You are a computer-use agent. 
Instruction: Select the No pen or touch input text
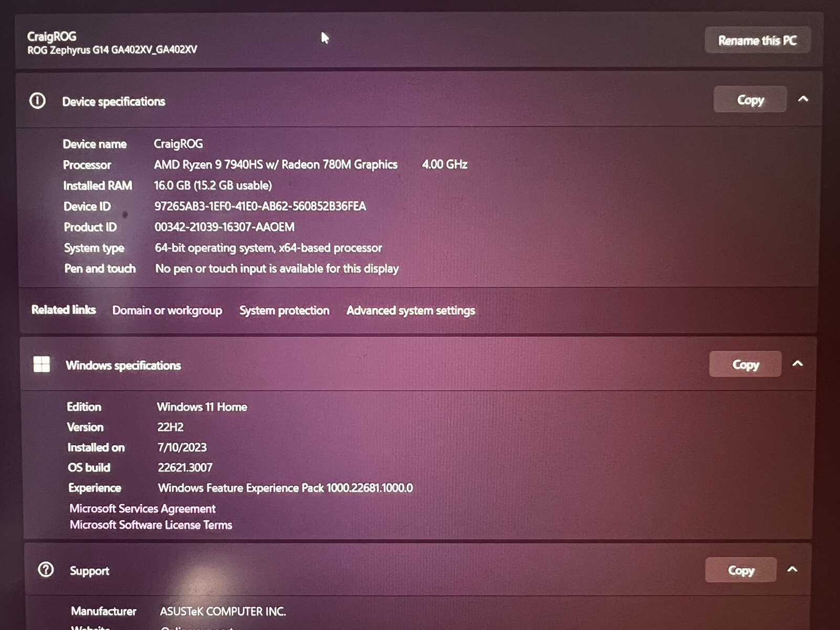pyautogui.click(x=277, y=268)
